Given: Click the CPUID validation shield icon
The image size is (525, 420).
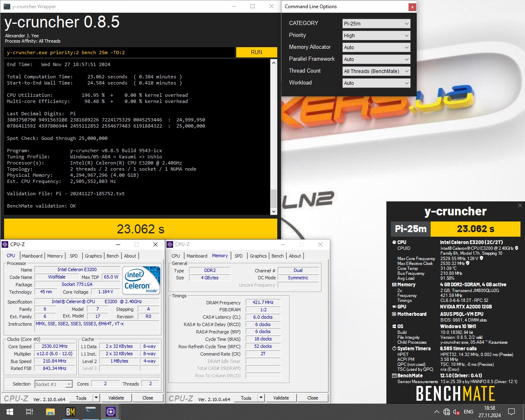Looking at the screenshot, I should tap(517, 248).
